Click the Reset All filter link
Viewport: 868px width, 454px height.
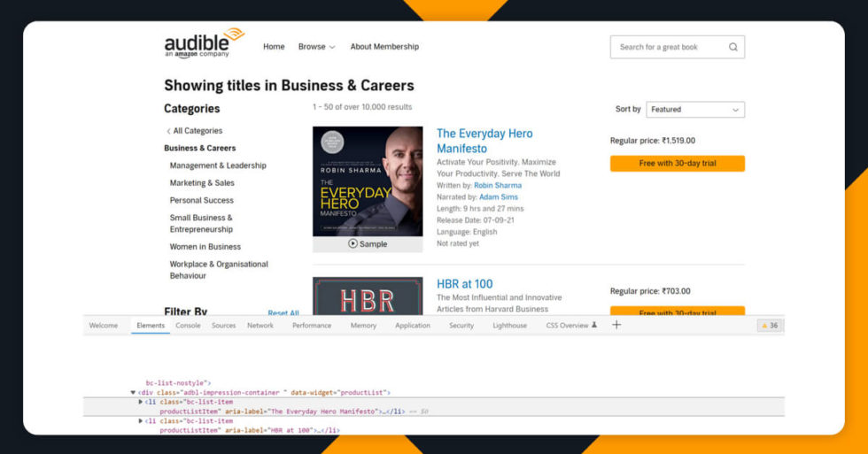click(283, 313)
